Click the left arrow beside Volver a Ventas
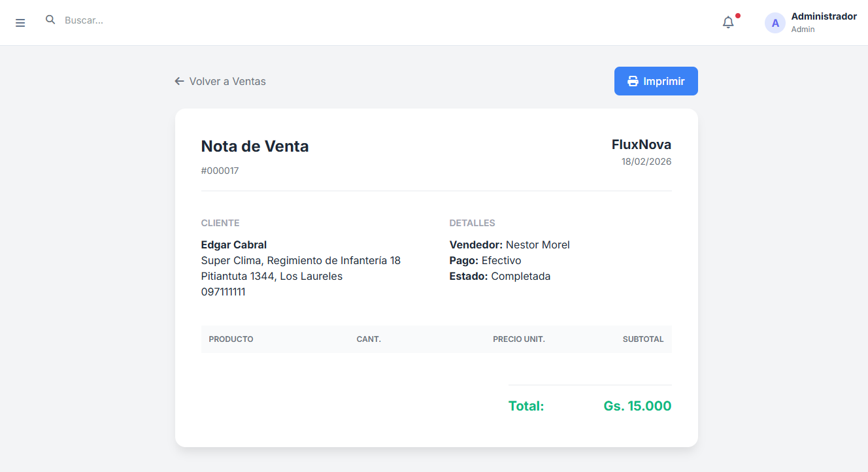 [179, 81]
